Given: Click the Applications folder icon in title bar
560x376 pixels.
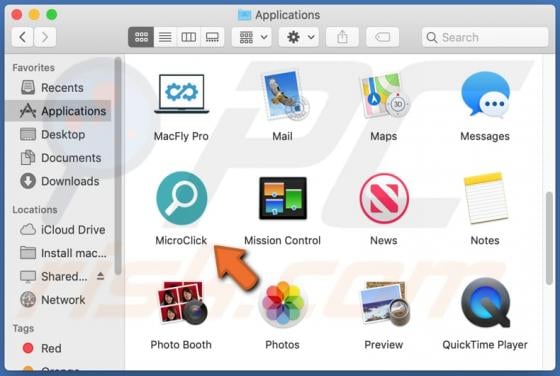Looking at the screenshot, I should (x=244, y=15).
